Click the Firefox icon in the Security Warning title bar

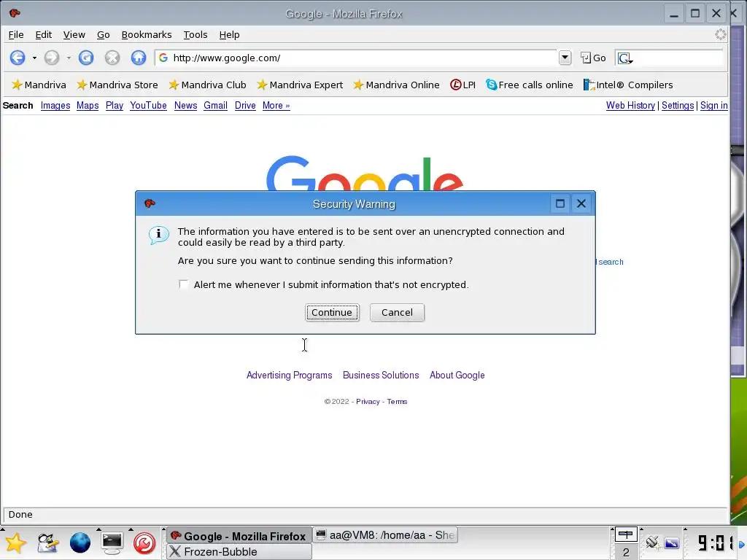(x=150, y=203)
